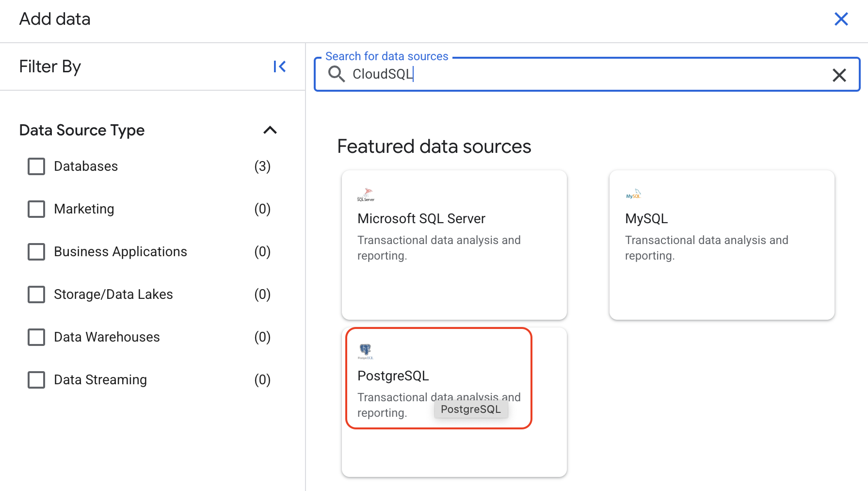This screenshot has height=491, width=868.
Task: Click the Marketing filter label
Action: tap(84, 209)
